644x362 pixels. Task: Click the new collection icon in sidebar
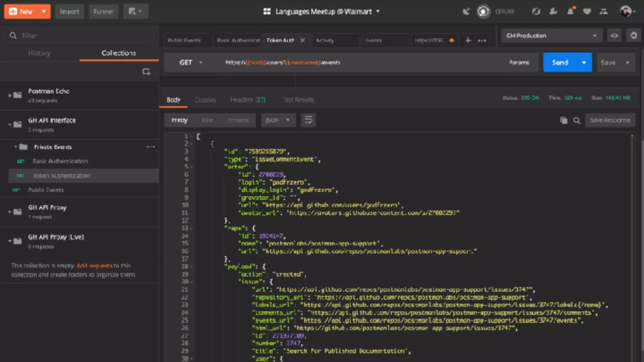(x=146, y=72)
